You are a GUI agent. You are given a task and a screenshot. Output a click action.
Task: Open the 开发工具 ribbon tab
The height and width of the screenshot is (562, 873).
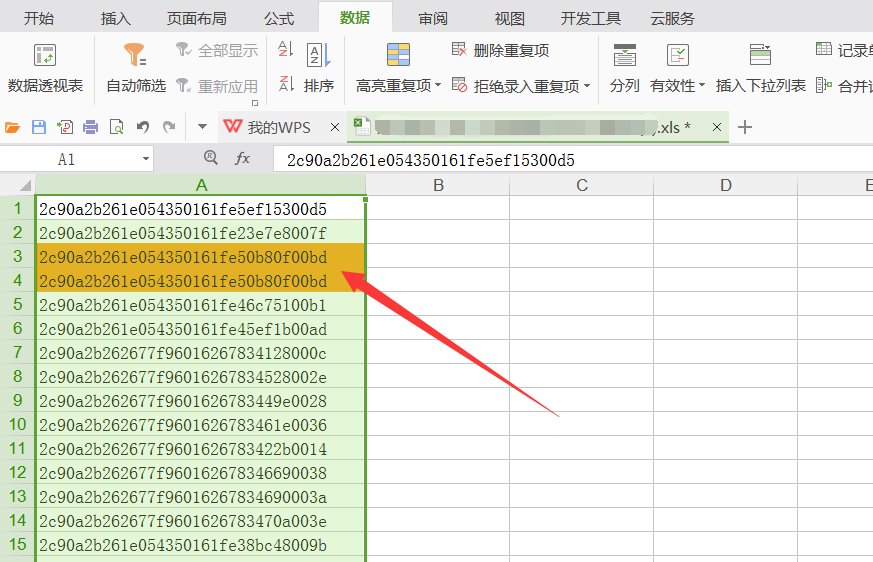point(590,18)
